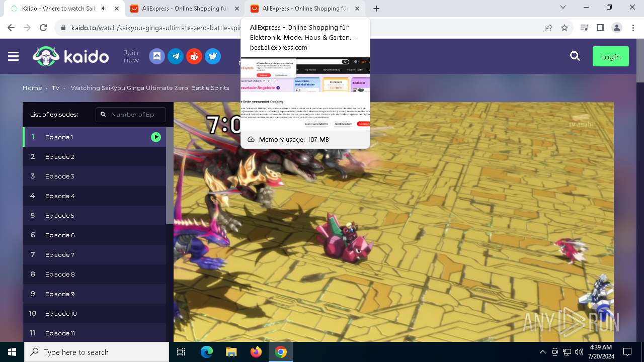Follow the Home breadcrumb link

(32, 87)
